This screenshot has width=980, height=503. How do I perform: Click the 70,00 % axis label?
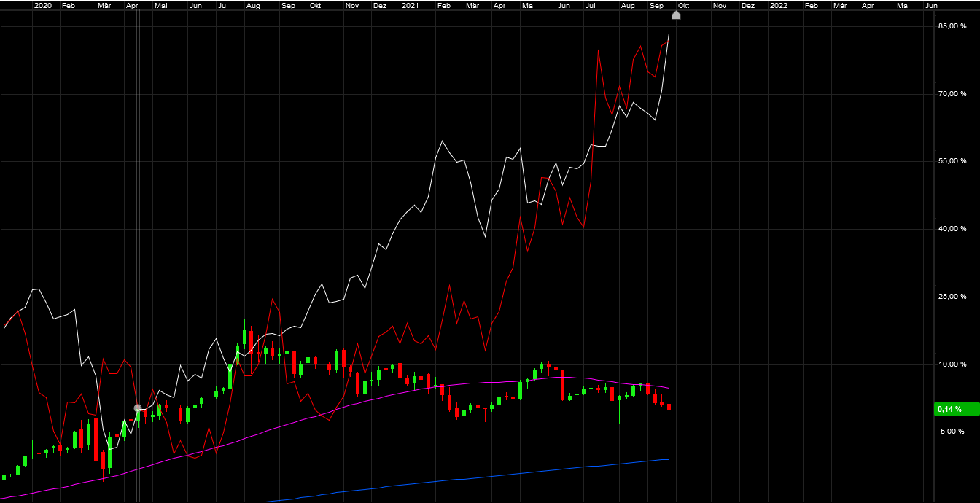click(x=952, y=94)
